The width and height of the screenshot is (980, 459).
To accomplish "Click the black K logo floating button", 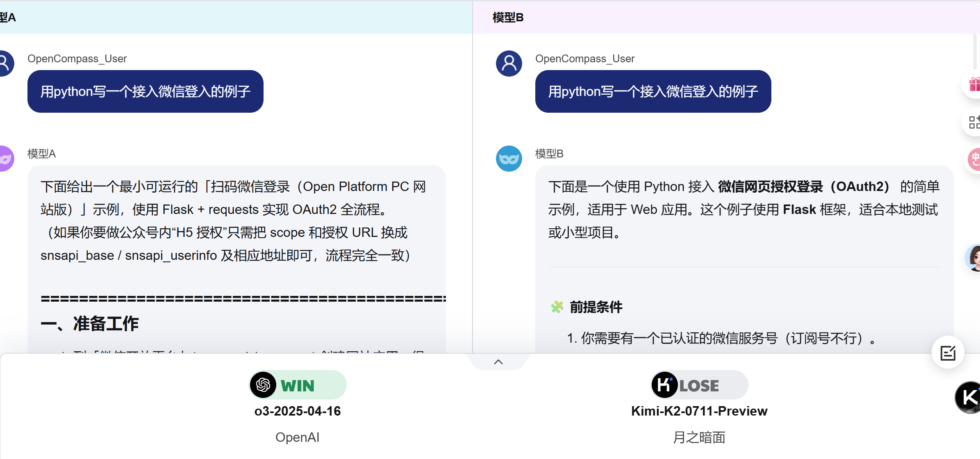I will click(x=968, y=397).
